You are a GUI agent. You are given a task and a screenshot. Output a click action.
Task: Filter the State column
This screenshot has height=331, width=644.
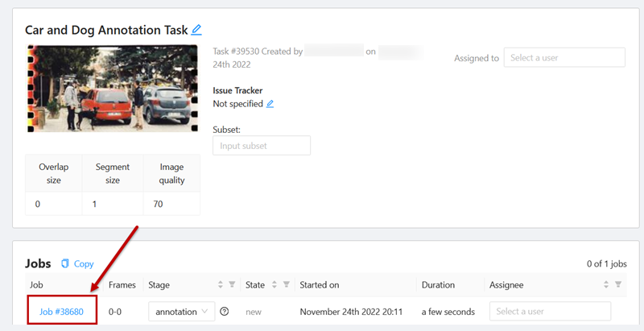pos(287,285)
